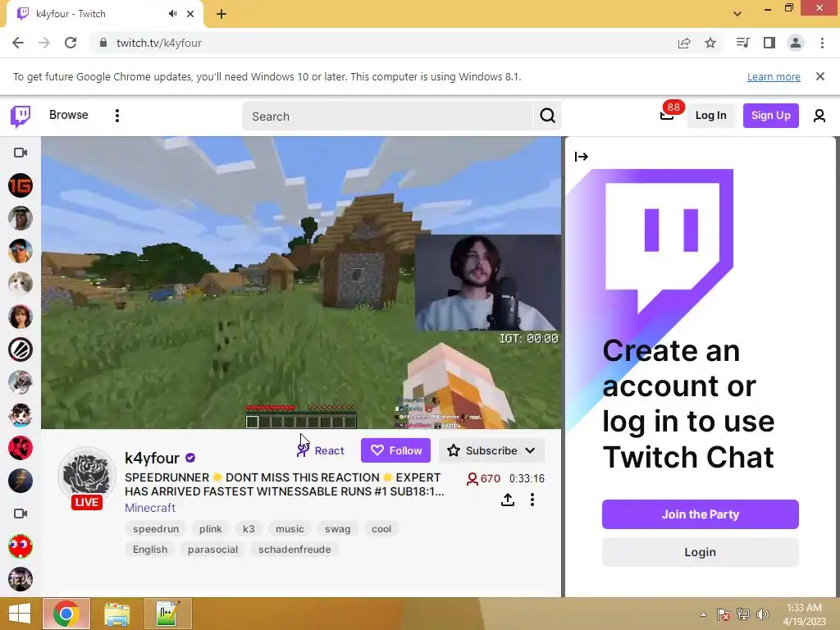Open notifications inbox with 88 badge
This screenshot has height=630, width=840.
[x=667, y=115]
